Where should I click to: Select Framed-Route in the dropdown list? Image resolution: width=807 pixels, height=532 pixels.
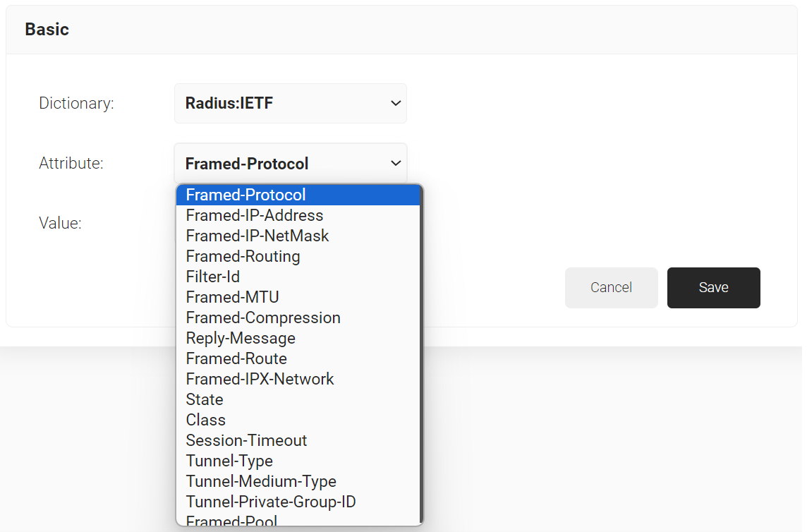(x=298, y=359)
